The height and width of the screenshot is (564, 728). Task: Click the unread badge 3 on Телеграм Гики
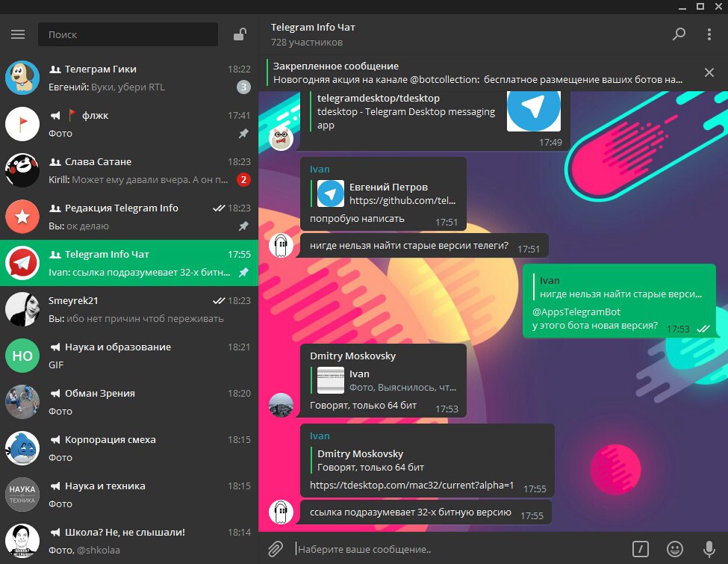(x=243, y=87)
